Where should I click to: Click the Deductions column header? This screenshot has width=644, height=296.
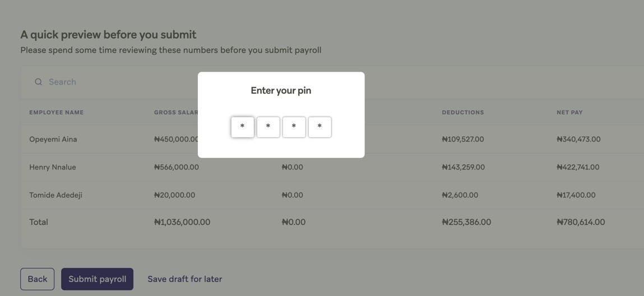coord(462,112)
